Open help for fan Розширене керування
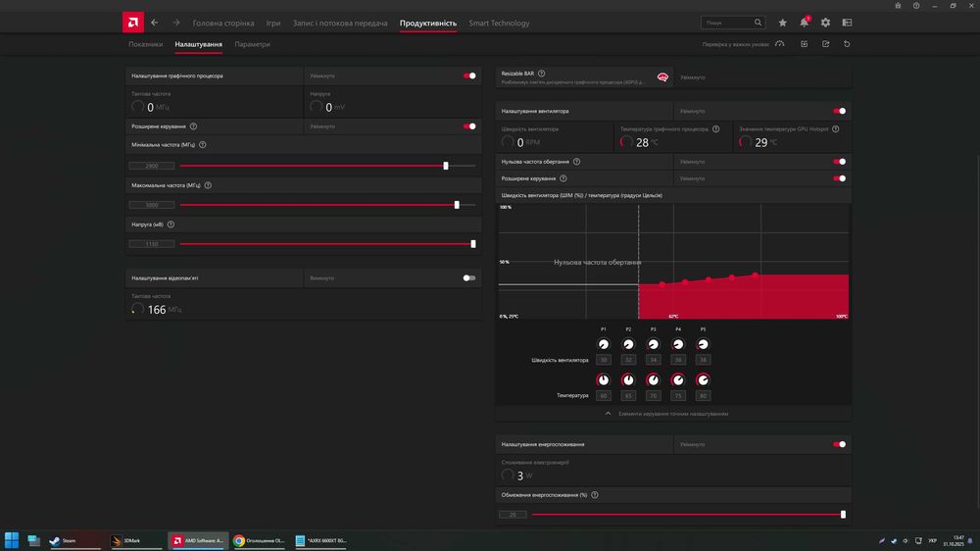 [x=563, y=178]
